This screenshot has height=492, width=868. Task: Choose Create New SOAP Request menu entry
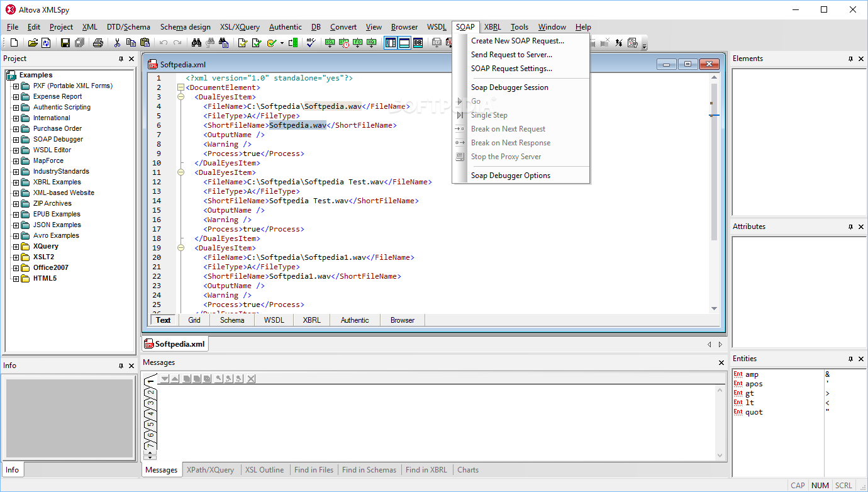(x=521, y=41)
